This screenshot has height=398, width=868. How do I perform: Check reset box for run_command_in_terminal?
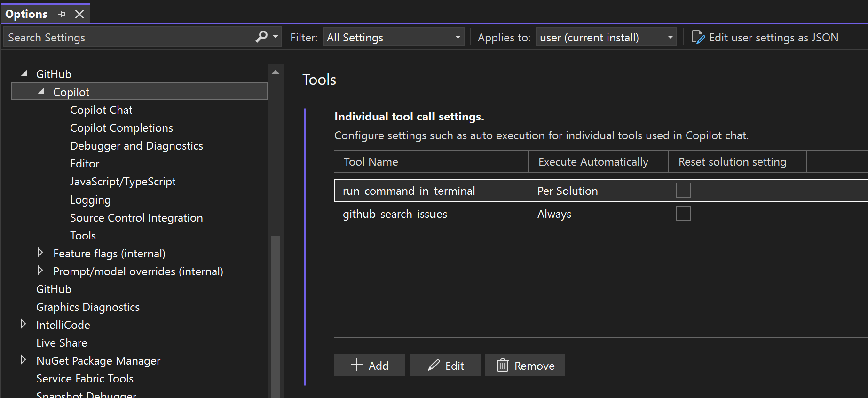(x=683, y=190)
